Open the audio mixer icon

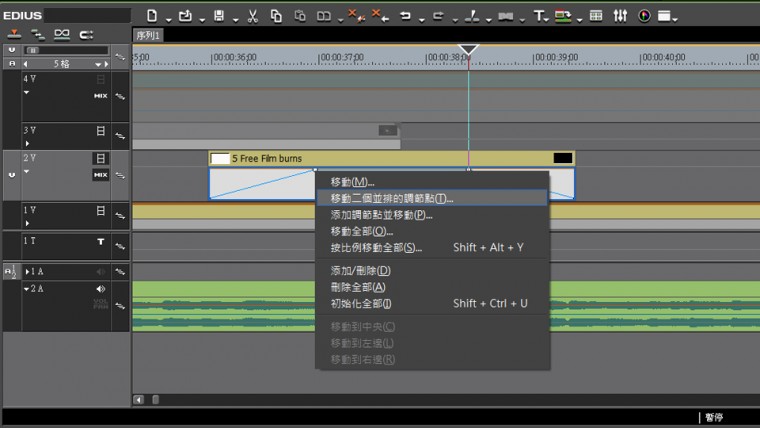coord(619,16)
